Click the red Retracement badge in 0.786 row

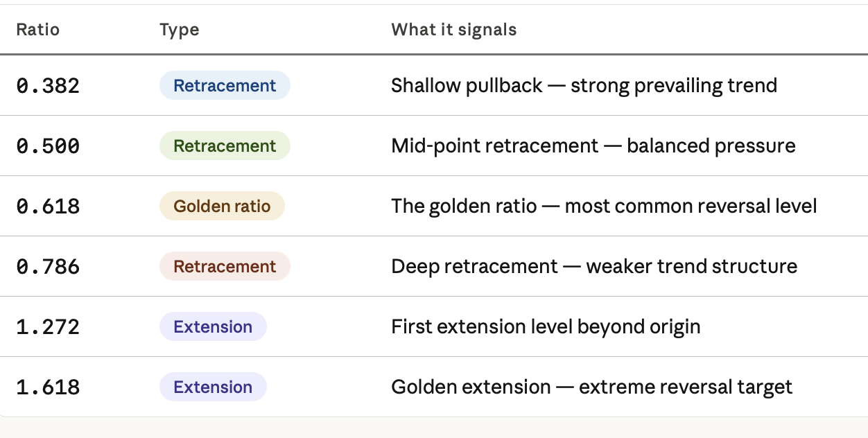(225, 266)
